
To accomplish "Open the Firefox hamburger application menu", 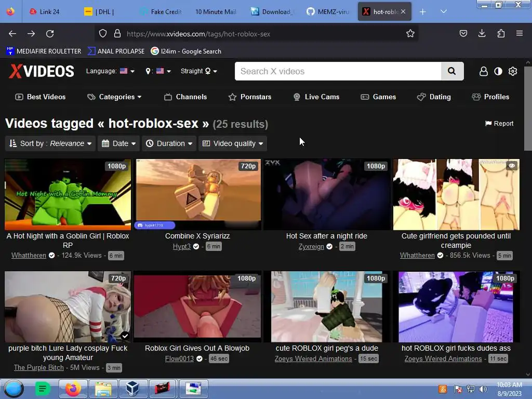I will pos(519,33).
